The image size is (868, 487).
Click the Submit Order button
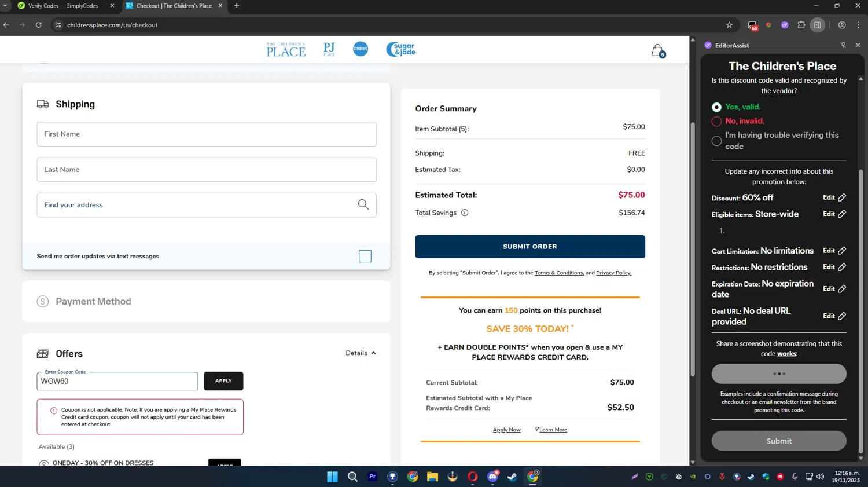(x=530, y=247)
